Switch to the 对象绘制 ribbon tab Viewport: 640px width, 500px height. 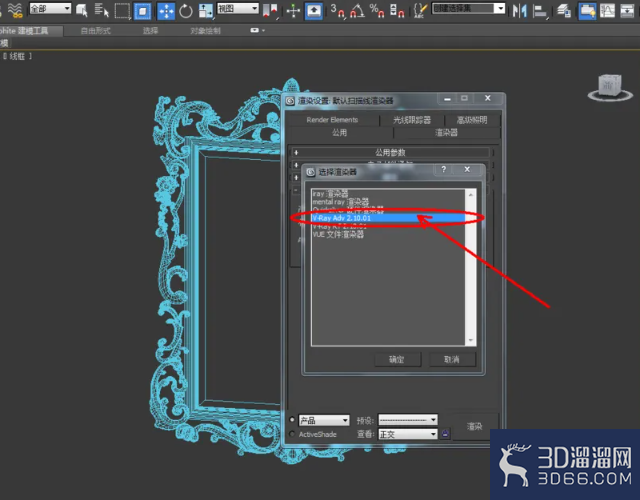click(205, 31)
